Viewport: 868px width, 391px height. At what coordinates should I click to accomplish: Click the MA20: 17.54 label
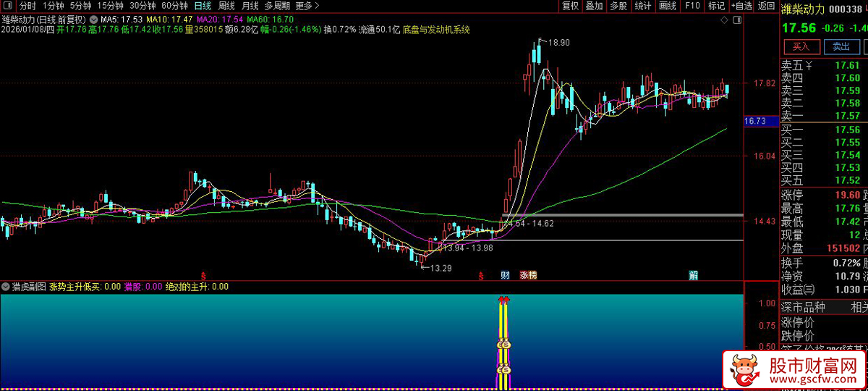click(x=220, y=19)
